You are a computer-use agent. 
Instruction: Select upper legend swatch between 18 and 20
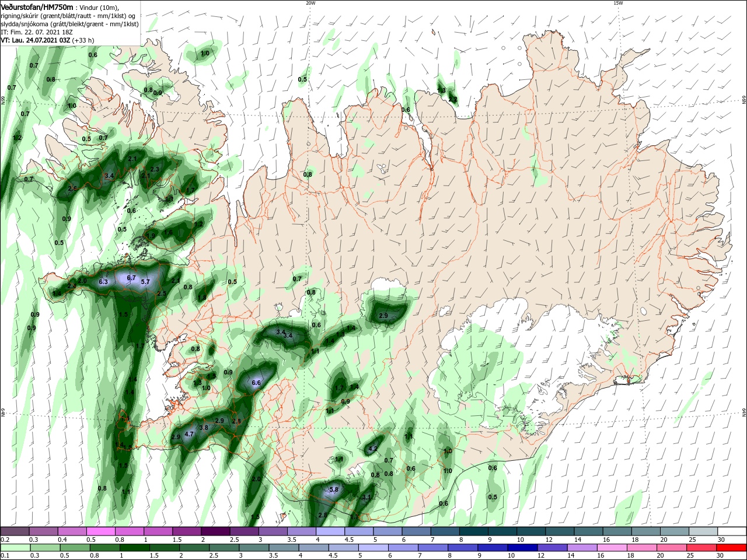[x=646, y=531]
